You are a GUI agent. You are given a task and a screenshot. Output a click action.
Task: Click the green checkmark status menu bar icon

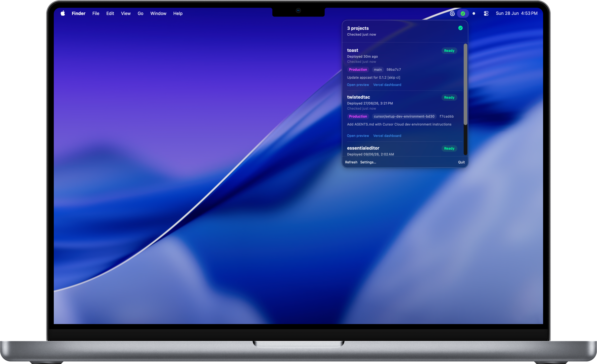463,14
